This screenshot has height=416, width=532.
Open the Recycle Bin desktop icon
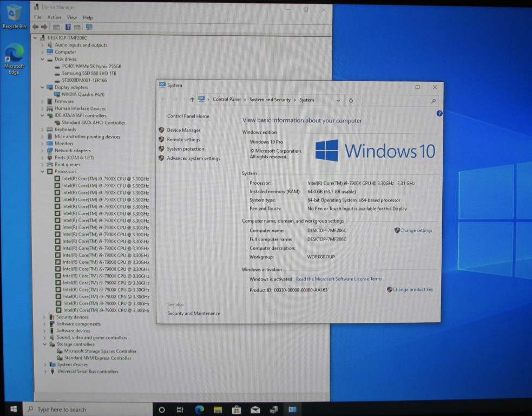pyautogui.click(x=14, y=17)
